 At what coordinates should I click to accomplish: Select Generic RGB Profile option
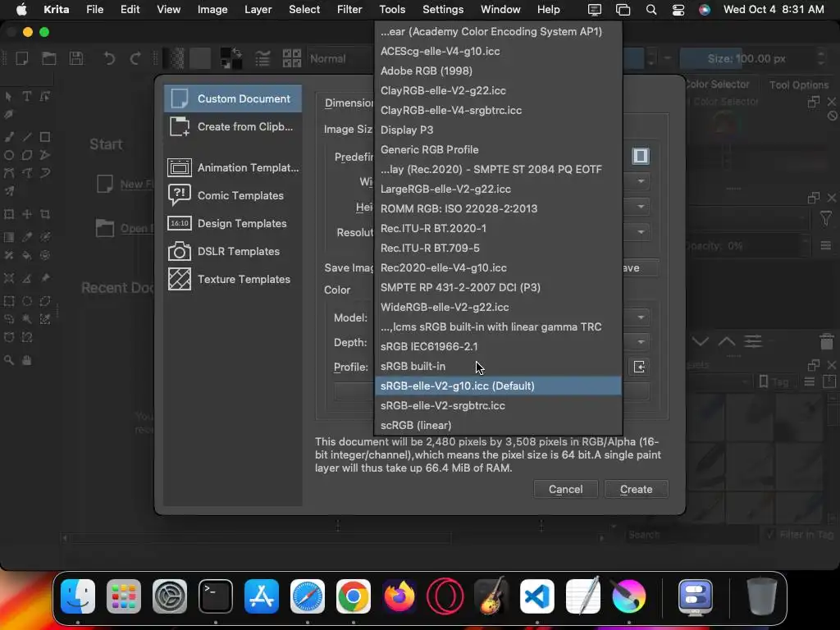(498, 149)
